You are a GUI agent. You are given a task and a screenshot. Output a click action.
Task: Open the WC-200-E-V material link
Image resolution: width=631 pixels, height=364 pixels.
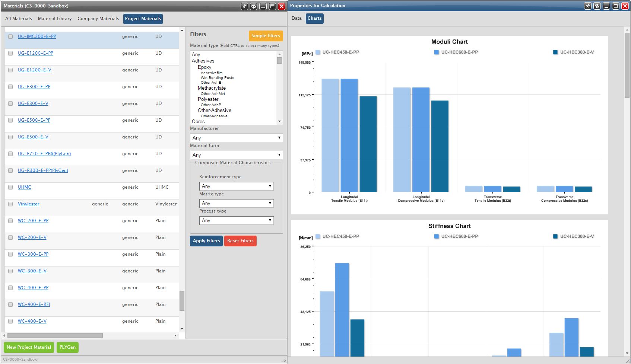[x=32, y=237]
